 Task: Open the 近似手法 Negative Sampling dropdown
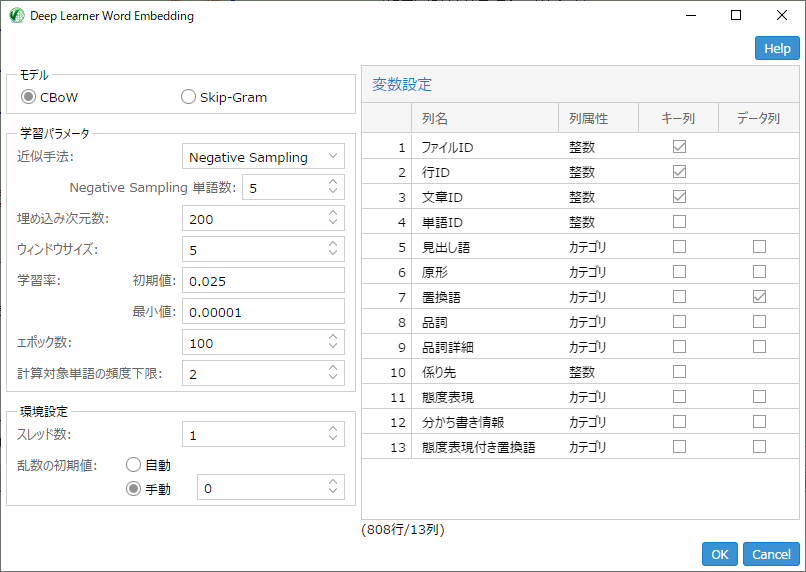264,157
